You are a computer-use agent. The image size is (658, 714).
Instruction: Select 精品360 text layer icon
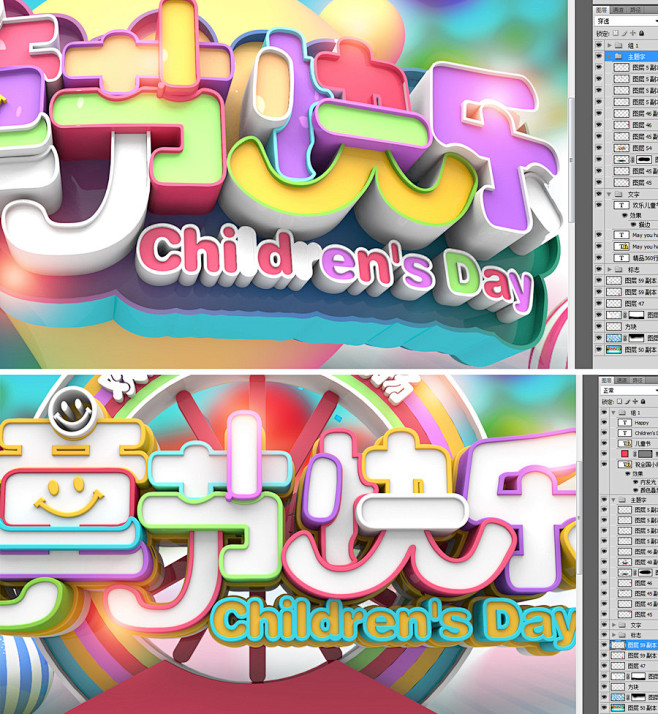pyautogui.click(x=623, y=257)
